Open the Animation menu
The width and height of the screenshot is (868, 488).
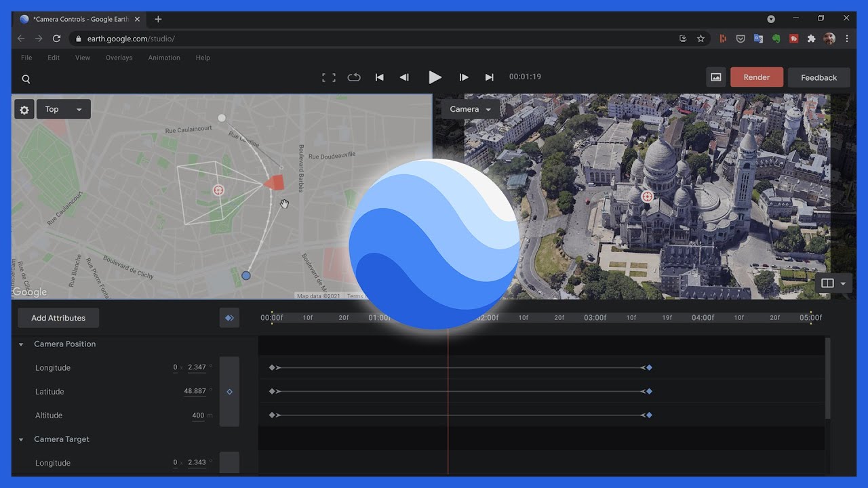pos(164,58)
